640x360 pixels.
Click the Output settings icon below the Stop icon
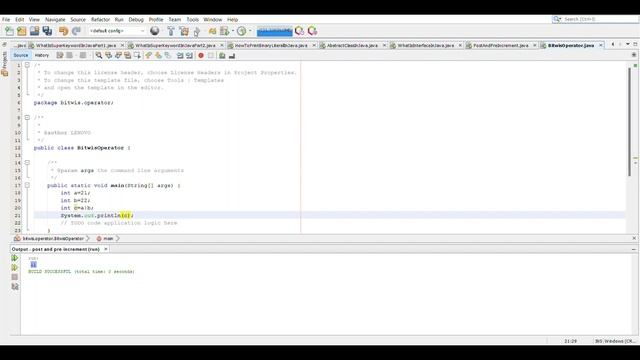[15, 287]
